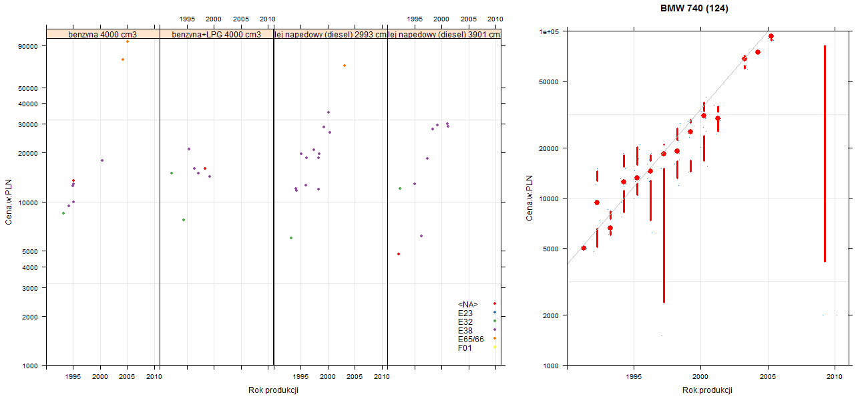Pick the green legend dot beside E32
Image resolution: width=868 pixels, height=401 pixels.
pos(495,321)
